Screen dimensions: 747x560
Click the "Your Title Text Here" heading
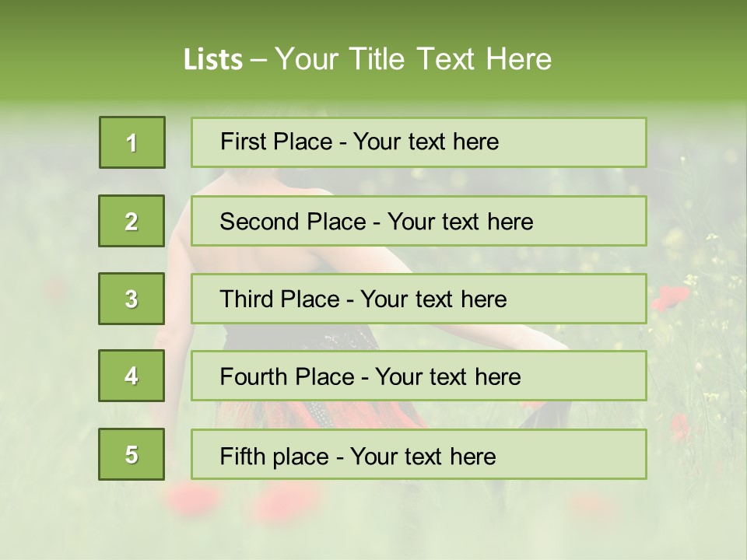pyautogui.click(x=413, y=59)
